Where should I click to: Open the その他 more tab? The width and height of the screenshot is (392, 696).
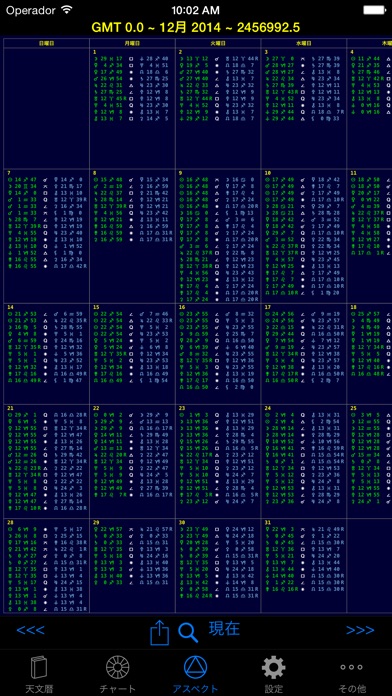pos(352,676)
